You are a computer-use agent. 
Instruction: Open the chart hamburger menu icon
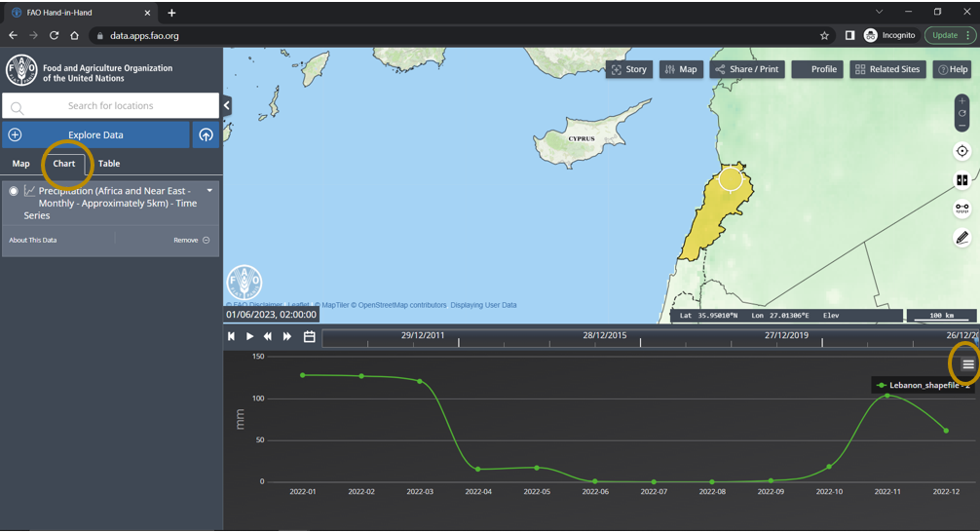click(967, 364)
